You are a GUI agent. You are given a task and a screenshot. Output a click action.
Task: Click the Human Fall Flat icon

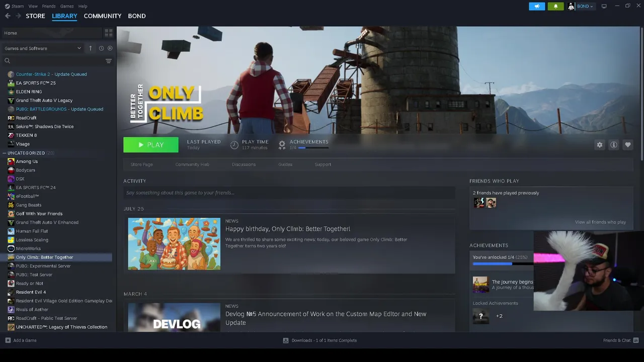coord(11,231)
